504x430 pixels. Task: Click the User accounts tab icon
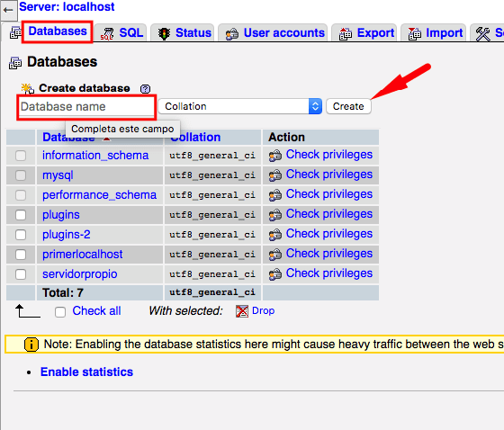click(232, 34)
